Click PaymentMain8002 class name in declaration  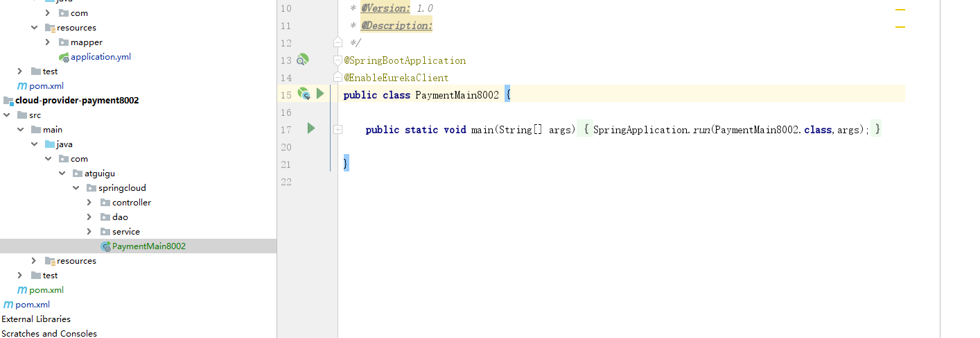(457, 95)
